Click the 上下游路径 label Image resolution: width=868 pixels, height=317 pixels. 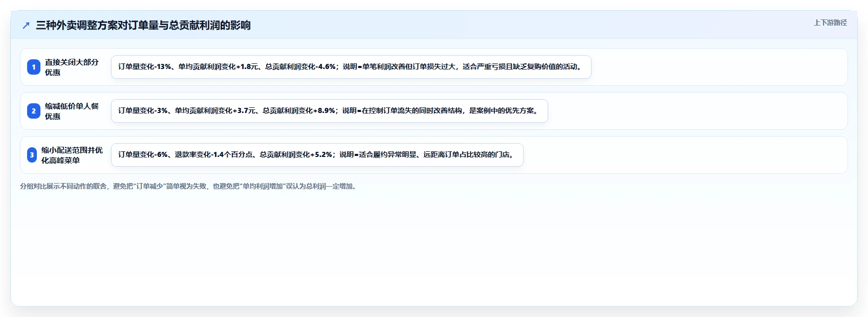point(830,22)
